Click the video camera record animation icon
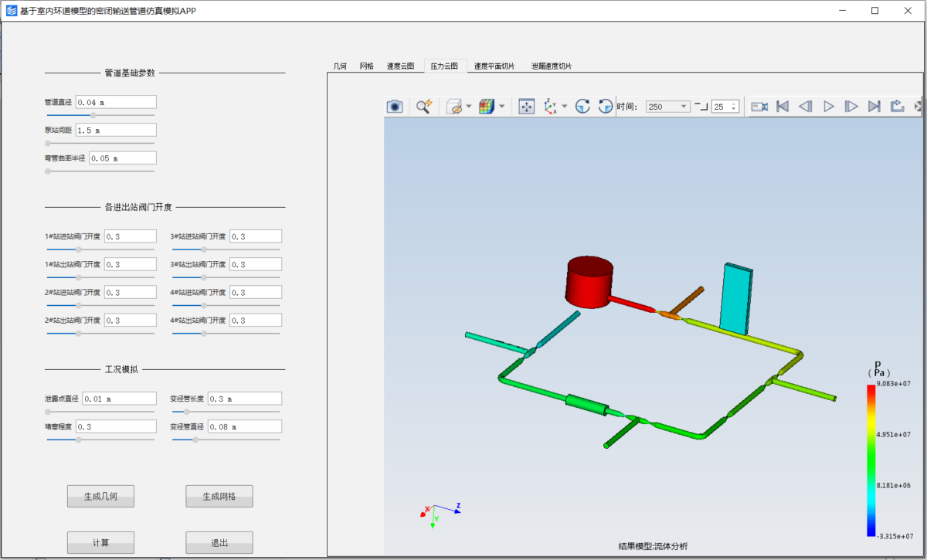Viewport: 927px width, 560px height. [759, 107]
